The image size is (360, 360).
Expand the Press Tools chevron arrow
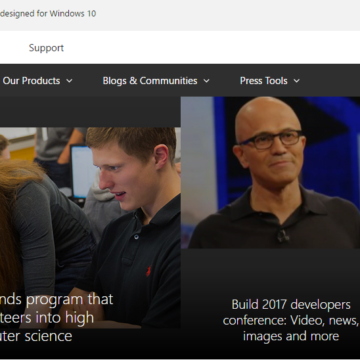(296, 81)
